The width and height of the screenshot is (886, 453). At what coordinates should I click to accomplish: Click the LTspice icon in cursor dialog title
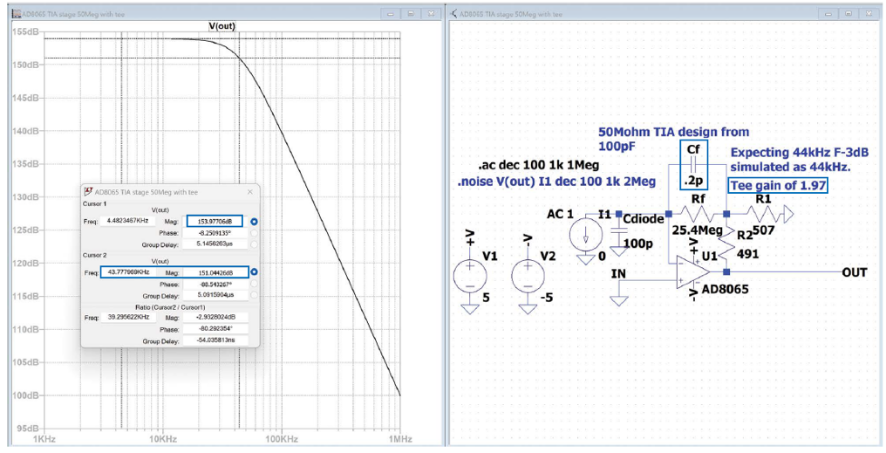(87, 191)
